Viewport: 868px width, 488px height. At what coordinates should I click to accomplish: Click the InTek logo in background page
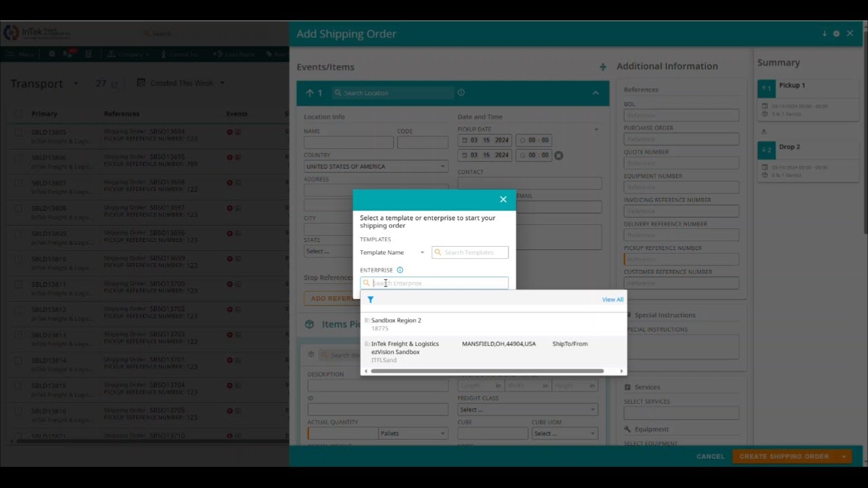pyautogui.click(x=37, y=33)
